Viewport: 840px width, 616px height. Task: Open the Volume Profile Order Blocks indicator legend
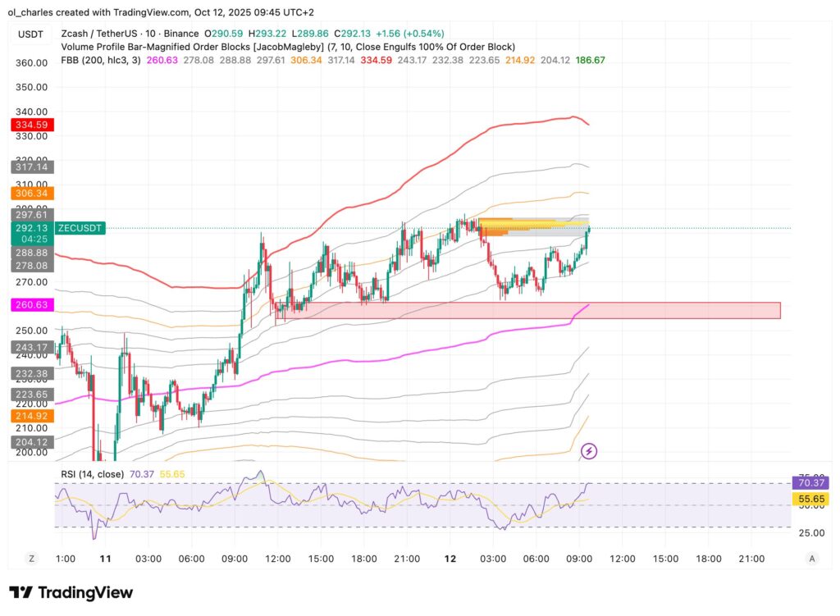(x=287, y=47)
